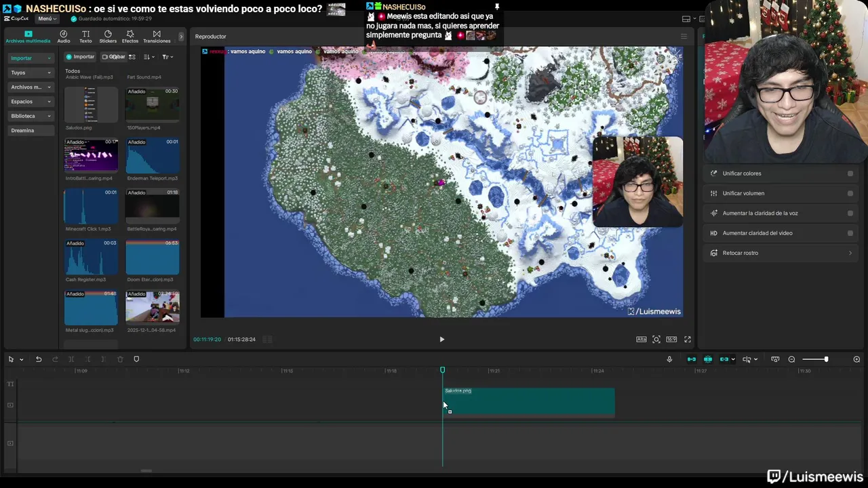
Task: Open the Menú dropdown
Action: 47,18
